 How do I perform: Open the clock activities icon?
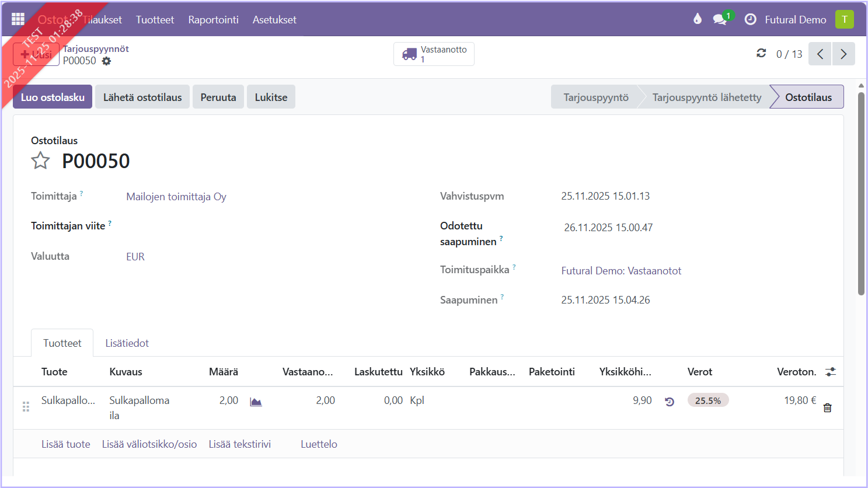coord(750,19)
